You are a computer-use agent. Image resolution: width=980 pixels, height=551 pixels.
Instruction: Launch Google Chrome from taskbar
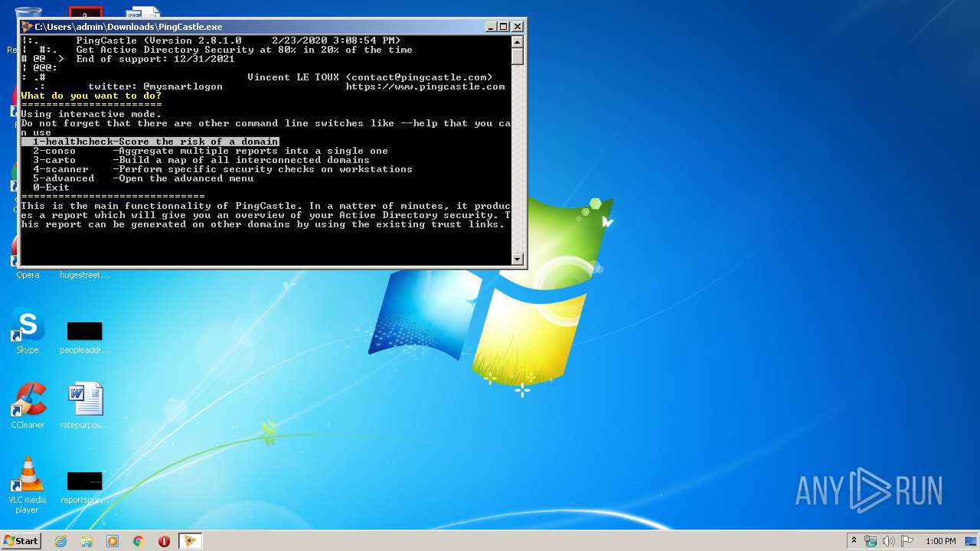[x=139, y=541]
